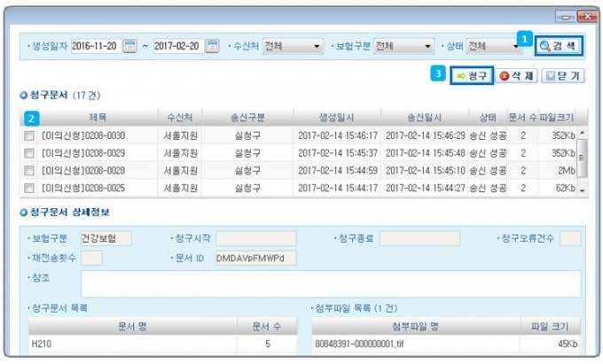This screenshot has height=364, width=603.
Task: Click the 참조 text input field
Action: tap(330, 283)
